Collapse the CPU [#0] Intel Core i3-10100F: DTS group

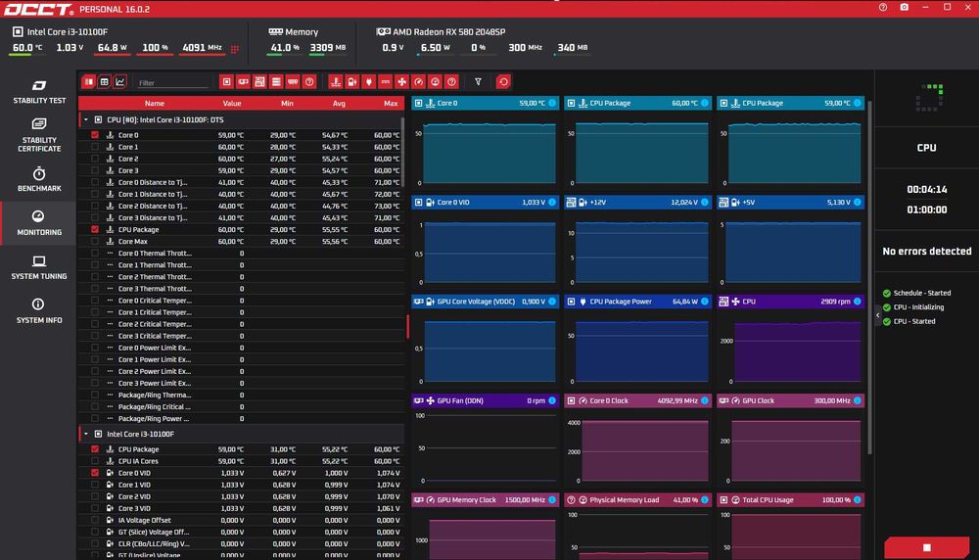86,119
